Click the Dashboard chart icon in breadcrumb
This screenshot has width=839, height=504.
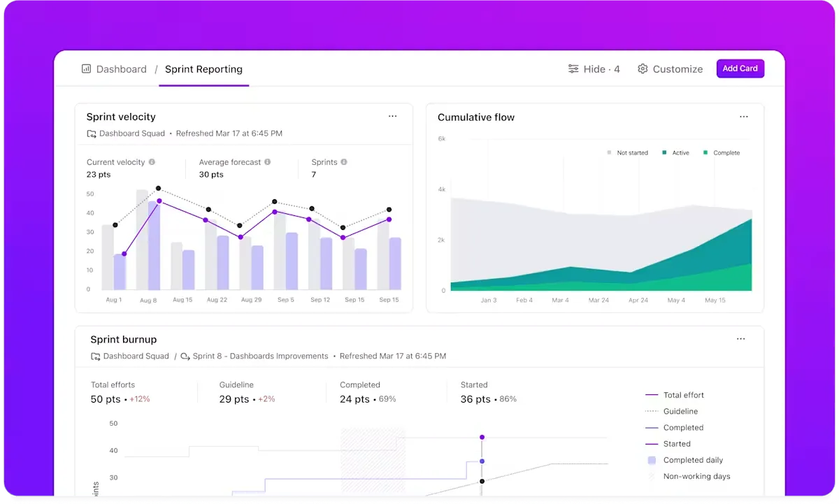tap(87, 69)
